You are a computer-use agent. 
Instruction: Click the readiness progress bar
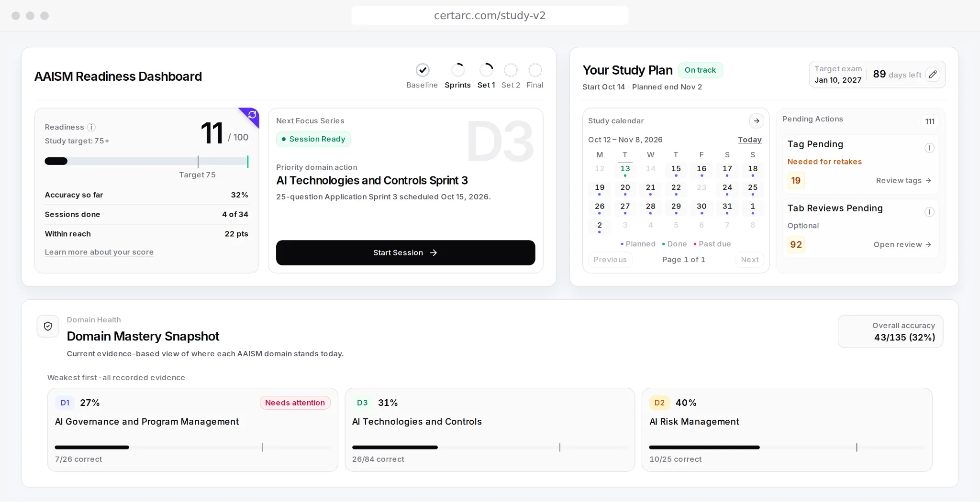(x=146, y=161)
